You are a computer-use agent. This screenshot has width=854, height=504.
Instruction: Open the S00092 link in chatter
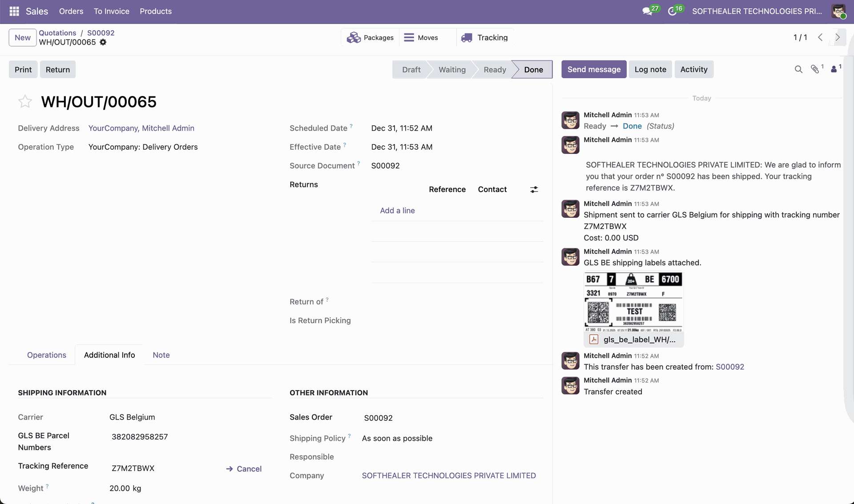click(729, 367)
